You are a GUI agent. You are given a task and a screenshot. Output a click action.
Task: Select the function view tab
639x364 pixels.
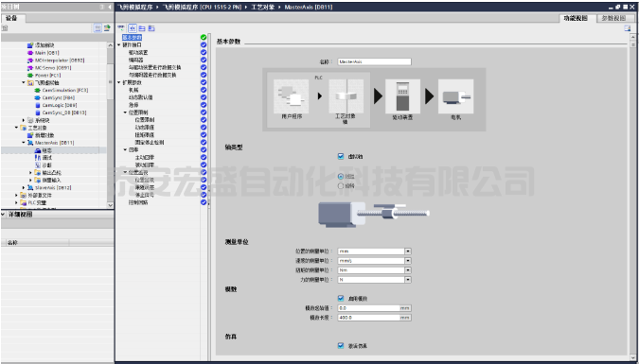coord(576,18)
